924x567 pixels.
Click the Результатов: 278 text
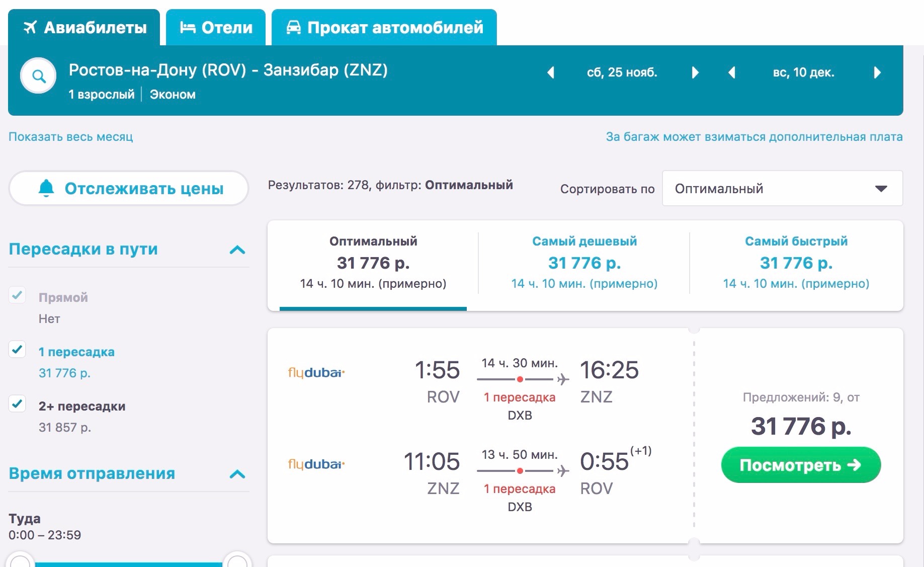[318, 185]
